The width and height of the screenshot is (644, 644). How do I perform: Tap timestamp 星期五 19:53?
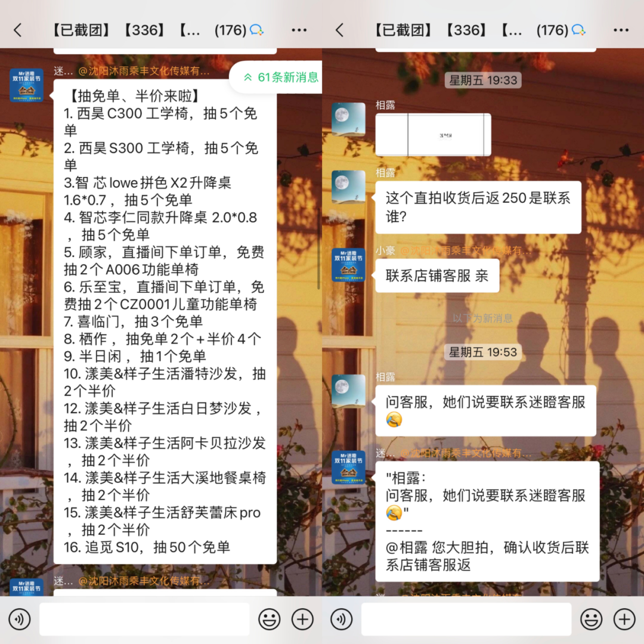[483, 352]
